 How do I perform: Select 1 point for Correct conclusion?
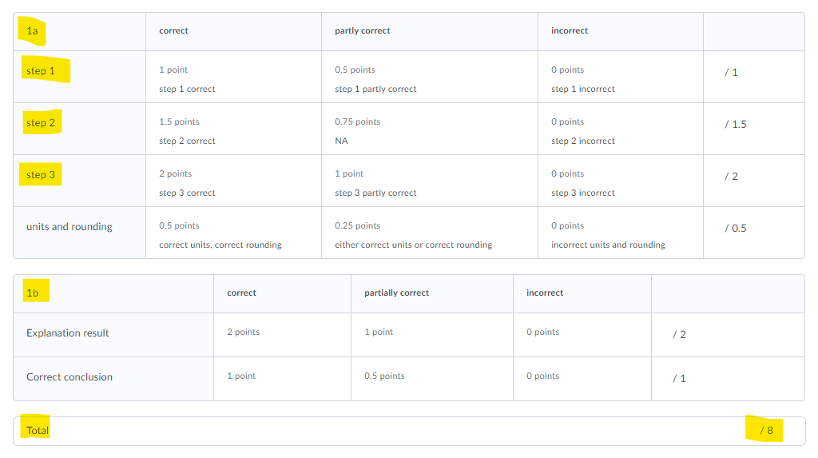281,377
